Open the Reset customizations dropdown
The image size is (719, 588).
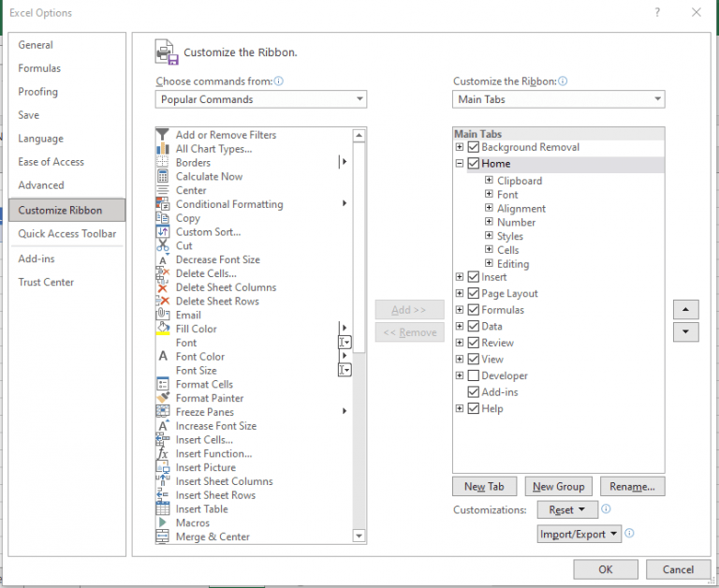pos(567,509)
